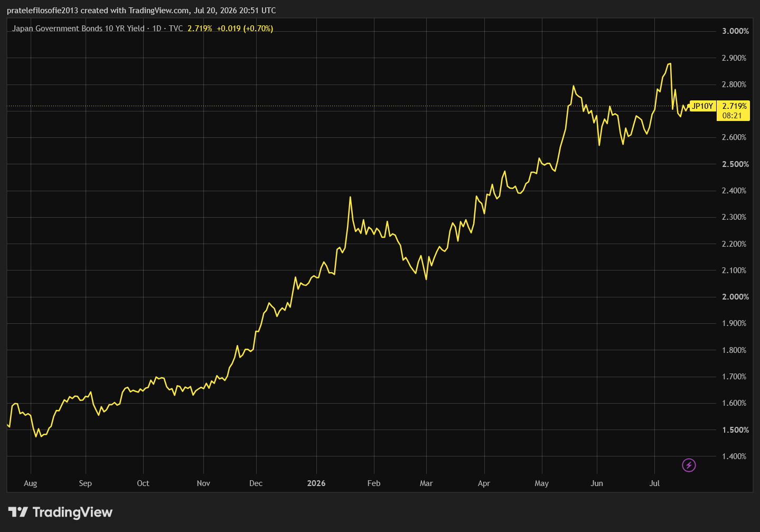
Task: Click the Aug label on time axis
Action: point(31,483)
